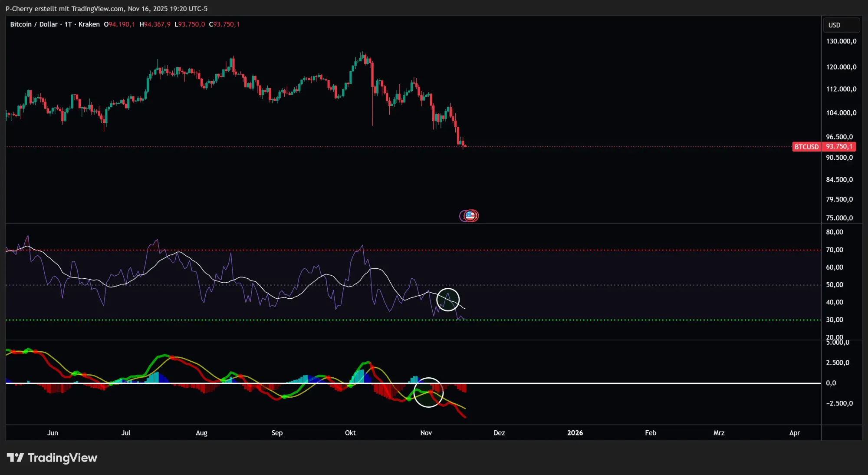Click the lowest candle of the November selloff

click(464, 143)
